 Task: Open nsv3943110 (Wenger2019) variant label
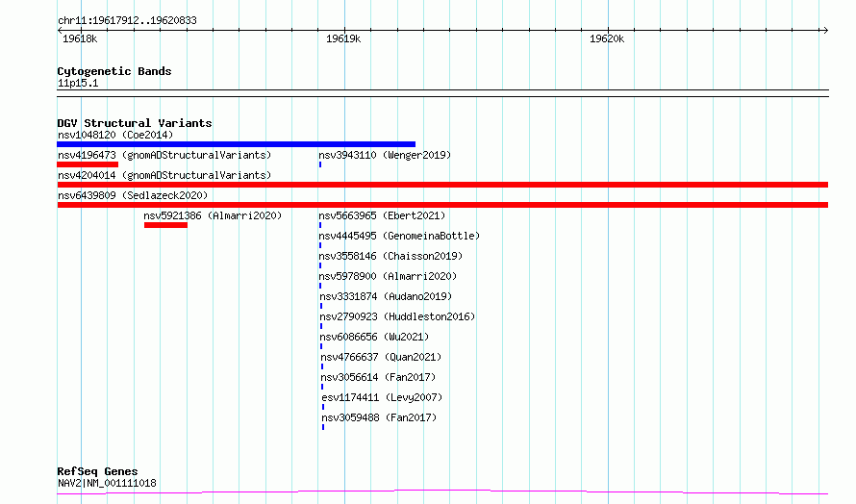coord(385,155)
